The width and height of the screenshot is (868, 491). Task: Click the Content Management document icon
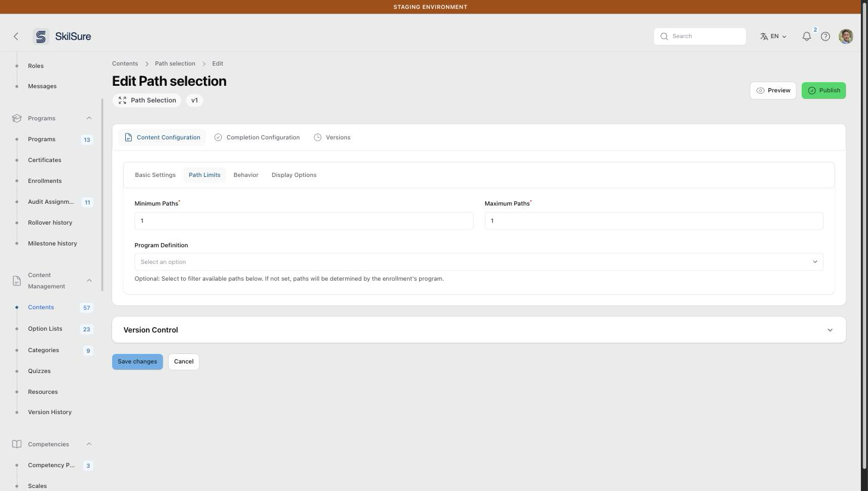pos(17,281)
